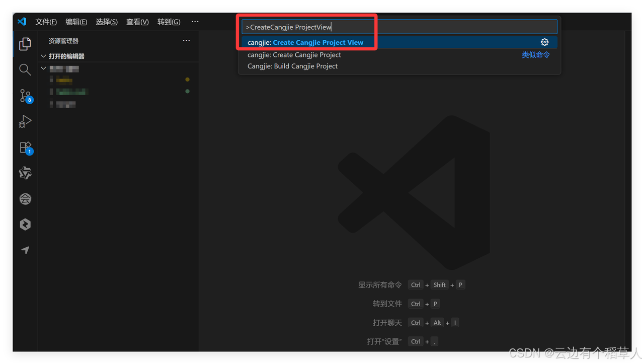Open Explorer panel more actions ellipsis
This screenshot has height=364, width=644.
coord(186,41)
